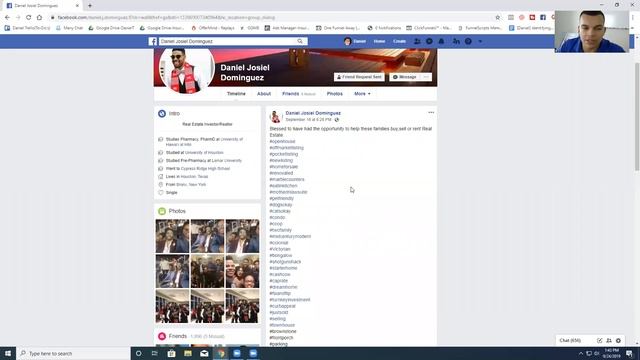Open the three-dot options beside Message
The height and width of the screenshot is (360, 640).
click(426, 77)
